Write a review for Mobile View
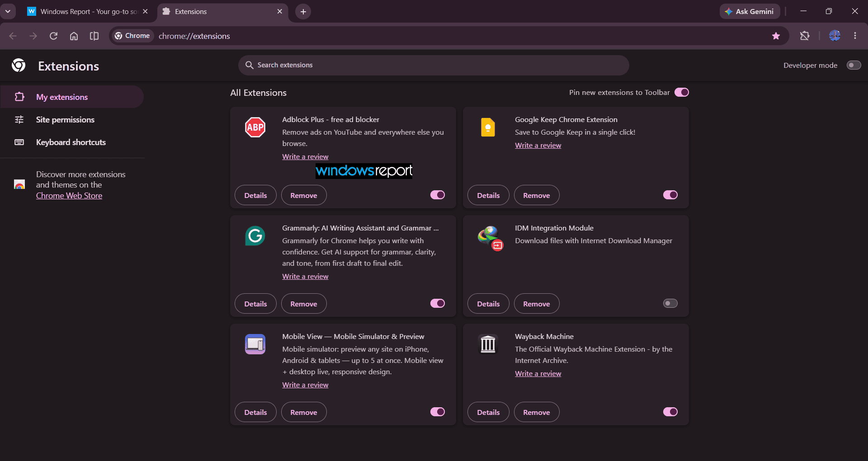 pyautogui.click(x=305, y=385)
